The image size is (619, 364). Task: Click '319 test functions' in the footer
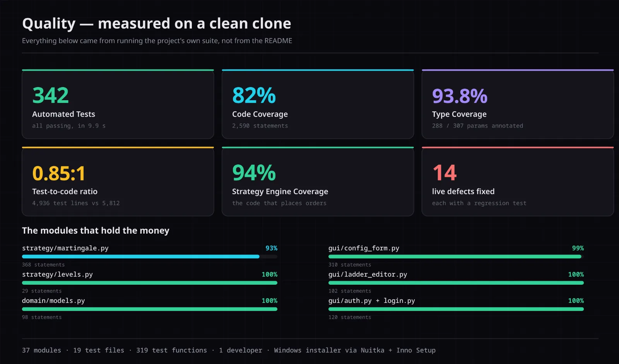click(171, 350)
